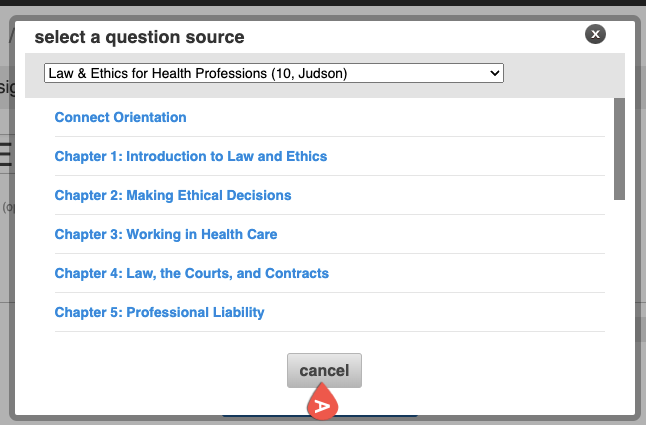The height and width of the screenshot is (425, 646).
Task: Click the red A badge icon
Action: pos(322,405)
